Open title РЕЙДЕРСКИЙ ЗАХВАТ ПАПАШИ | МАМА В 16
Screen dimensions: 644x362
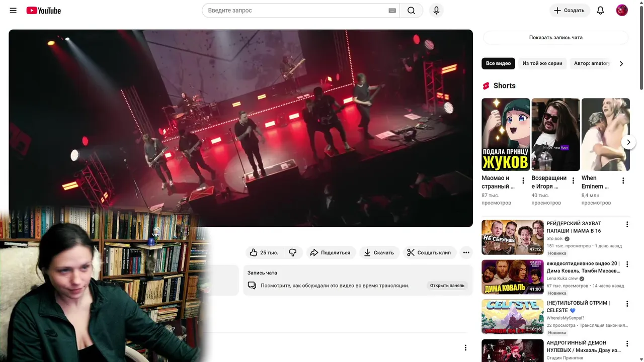point(574,227)
